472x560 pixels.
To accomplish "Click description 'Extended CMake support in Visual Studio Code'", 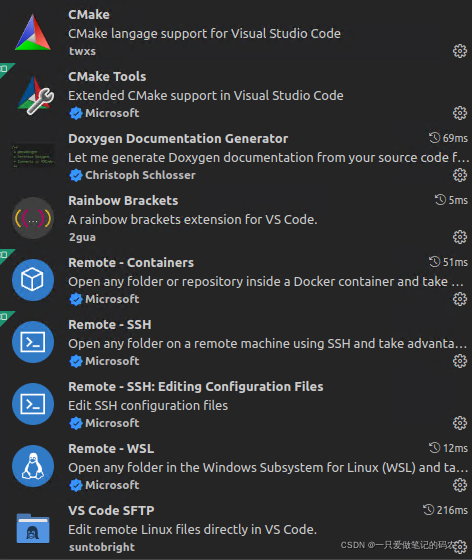I will (206, 96).
